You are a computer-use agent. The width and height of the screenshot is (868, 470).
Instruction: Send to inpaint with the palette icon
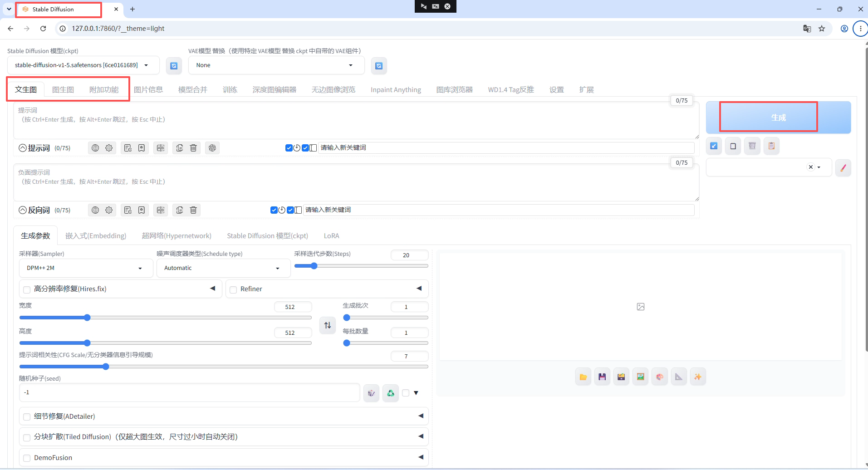(659, 377)
